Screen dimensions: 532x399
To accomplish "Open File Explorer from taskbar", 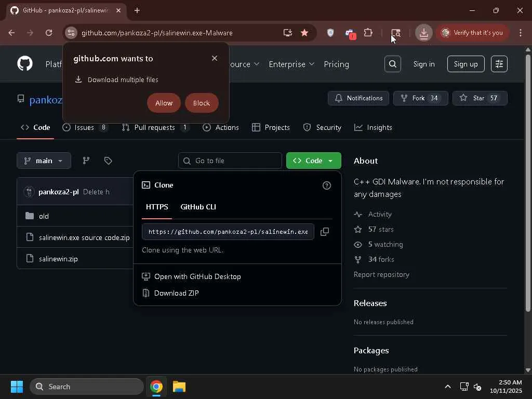I will (179, 387).
